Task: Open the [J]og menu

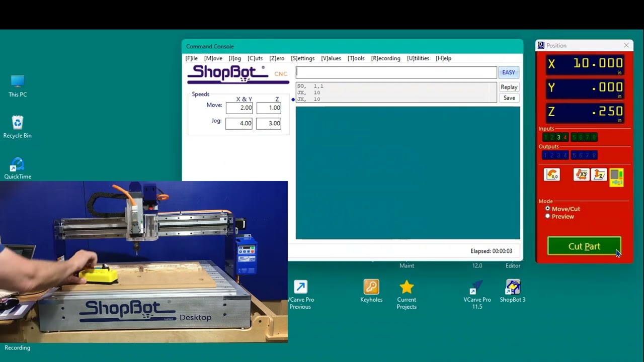Action: tap(235, 58)
